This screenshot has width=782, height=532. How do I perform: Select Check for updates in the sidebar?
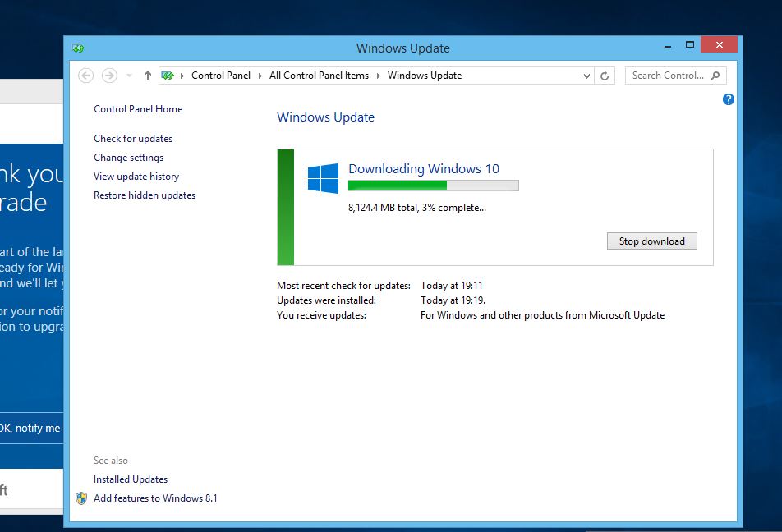(x=133, y=138)
